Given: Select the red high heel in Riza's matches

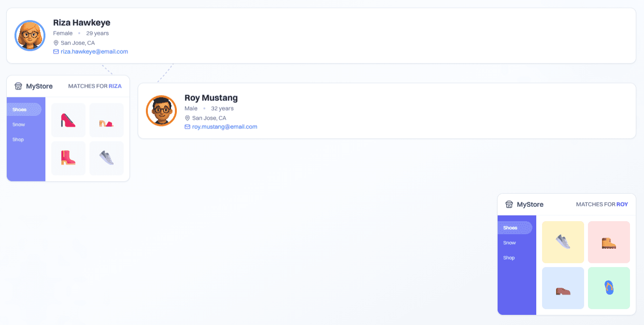Looking at the screenshot, I should pos(68,120).
